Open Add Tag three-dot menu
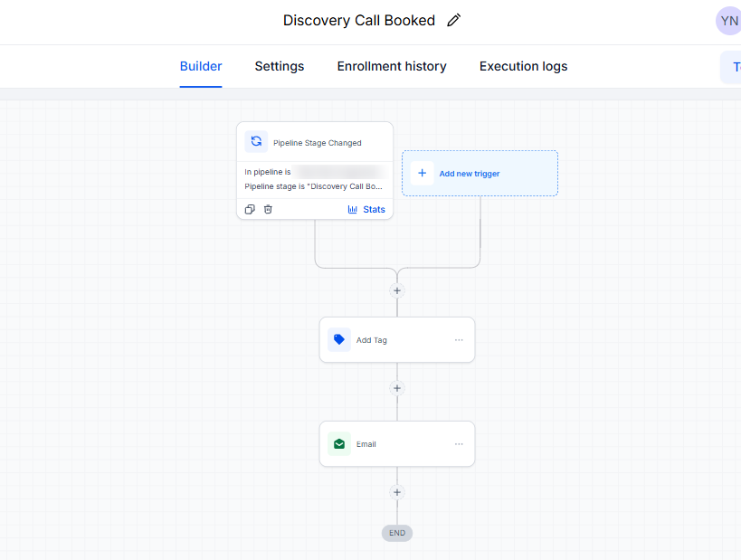 tap(459, 340)
